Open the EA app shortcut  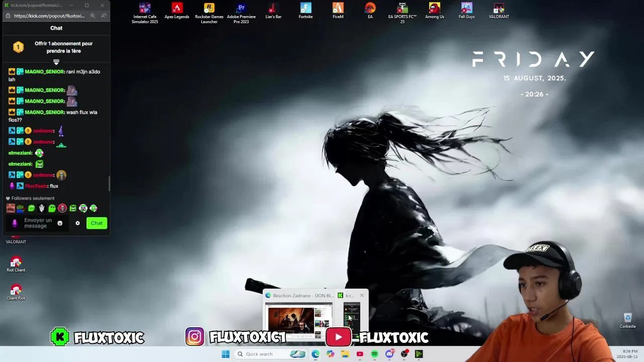pos(370,11)
